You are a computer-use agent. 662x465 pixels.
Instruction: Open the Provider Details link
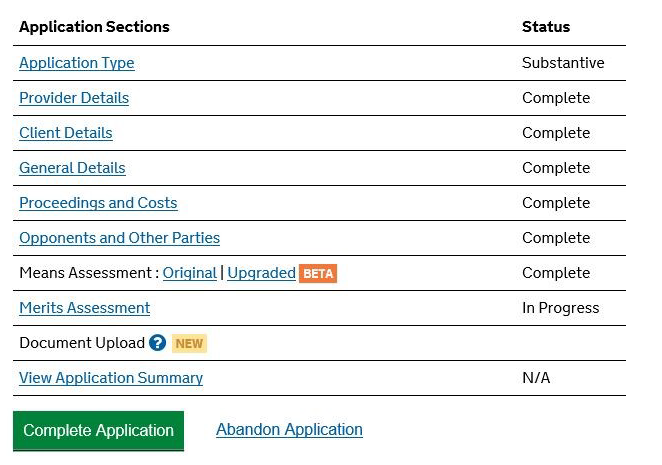click(74, 98)
